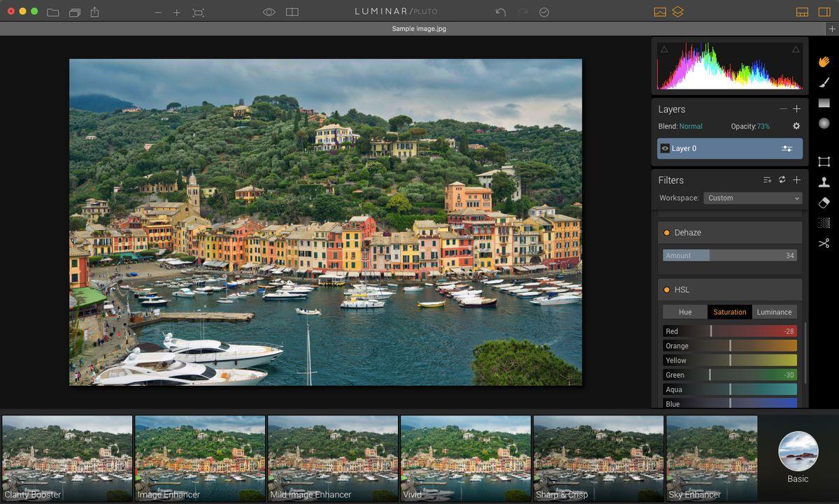Redo the last undone edit
Screen dimensions: 839x504
(x=523, y=12)
